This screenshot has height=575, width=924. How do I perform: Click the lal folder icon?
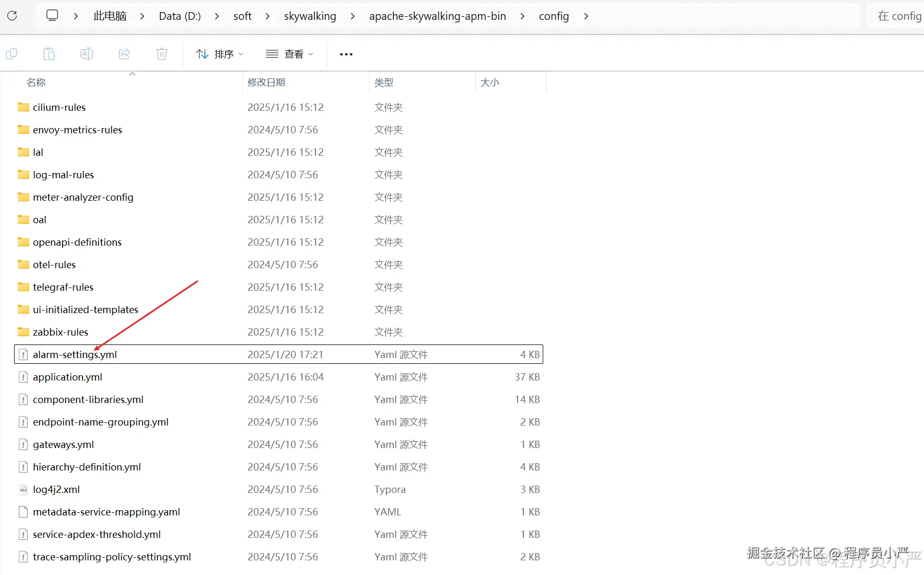coord(24,152)
